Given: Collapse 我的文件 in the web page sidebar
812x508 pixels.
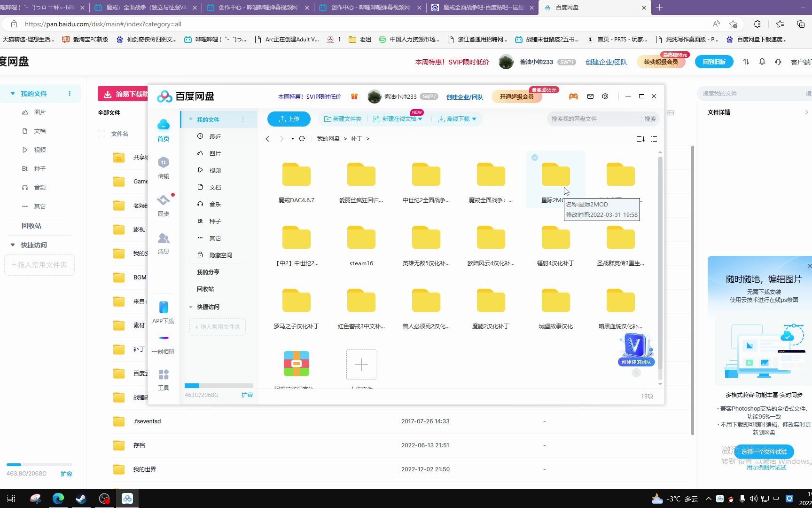Looking at the screenshot, I should click(13, 93).
